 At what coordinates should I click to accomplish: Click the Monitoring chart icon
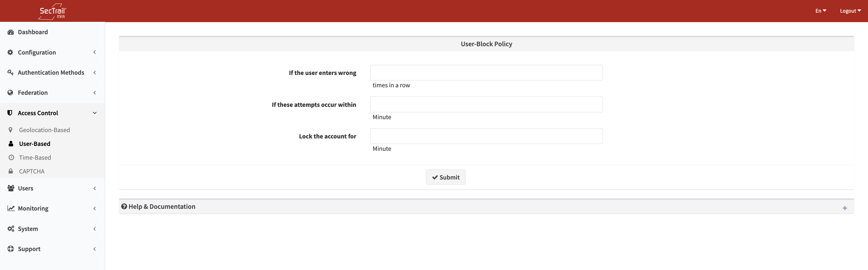tap(11, 208)
